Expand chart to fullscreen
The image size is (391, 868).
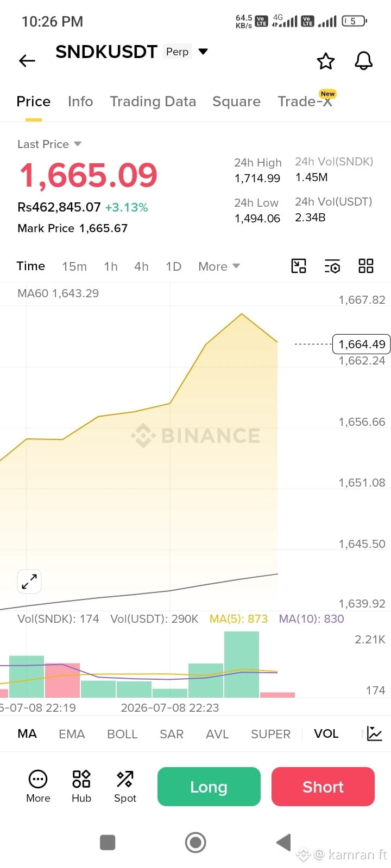coord(29,582)
